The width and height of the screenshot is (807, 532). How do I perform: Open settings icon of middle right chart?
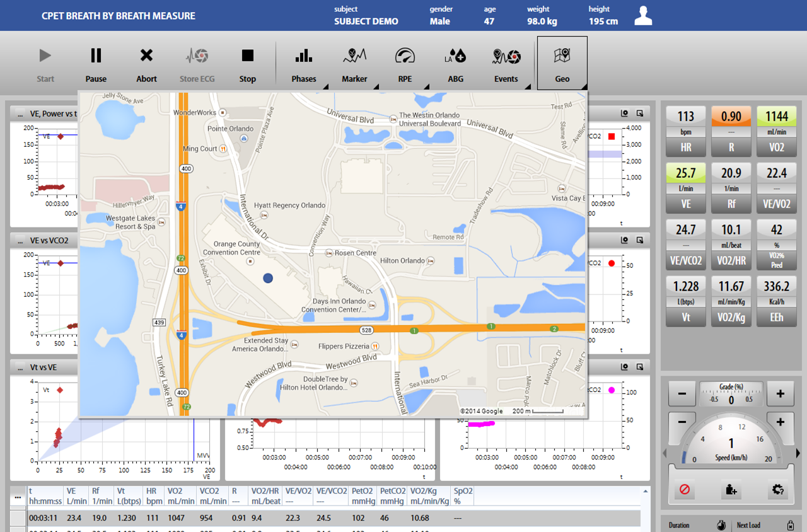pos(625,240)
